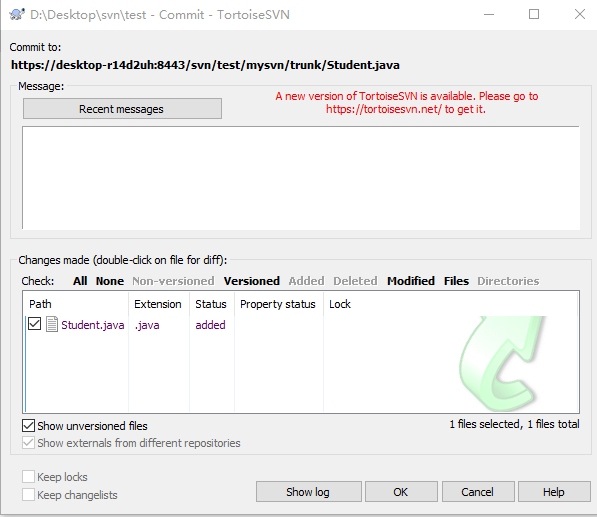
Task: Click the Versioned check filter
Action: pyautogui.click(x=252, y=281)
